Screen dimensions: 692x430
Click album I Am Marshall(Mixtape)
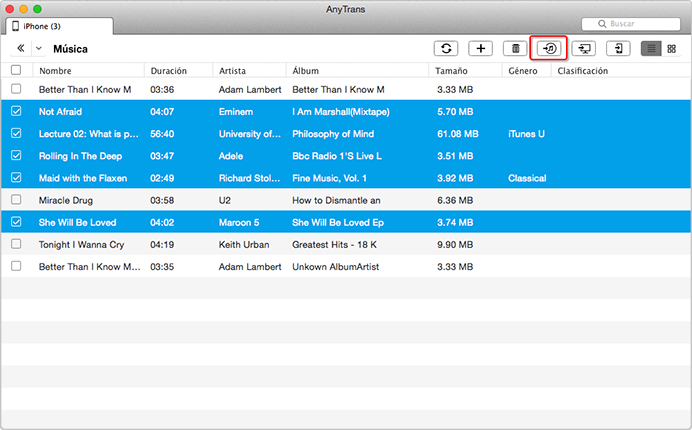(x=341, y=112)
